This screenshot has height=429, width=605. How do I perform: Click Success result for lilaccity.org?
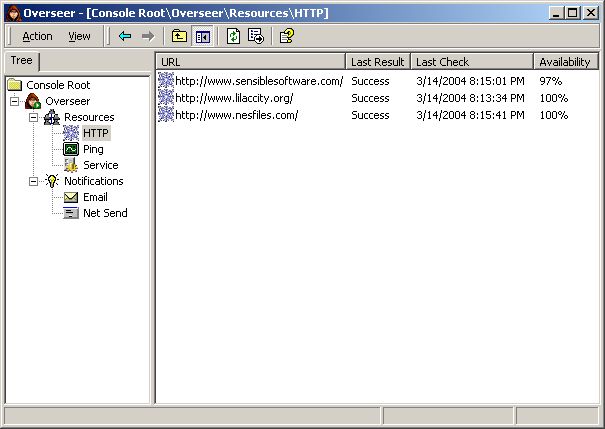370,98
